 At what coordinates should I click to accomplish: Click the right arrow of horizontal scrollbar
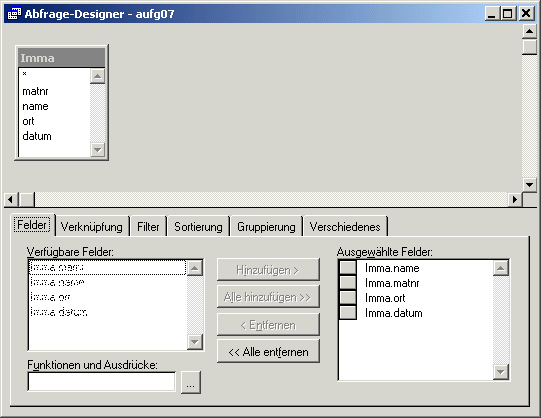pyautogui.click(x=515, y=199)
